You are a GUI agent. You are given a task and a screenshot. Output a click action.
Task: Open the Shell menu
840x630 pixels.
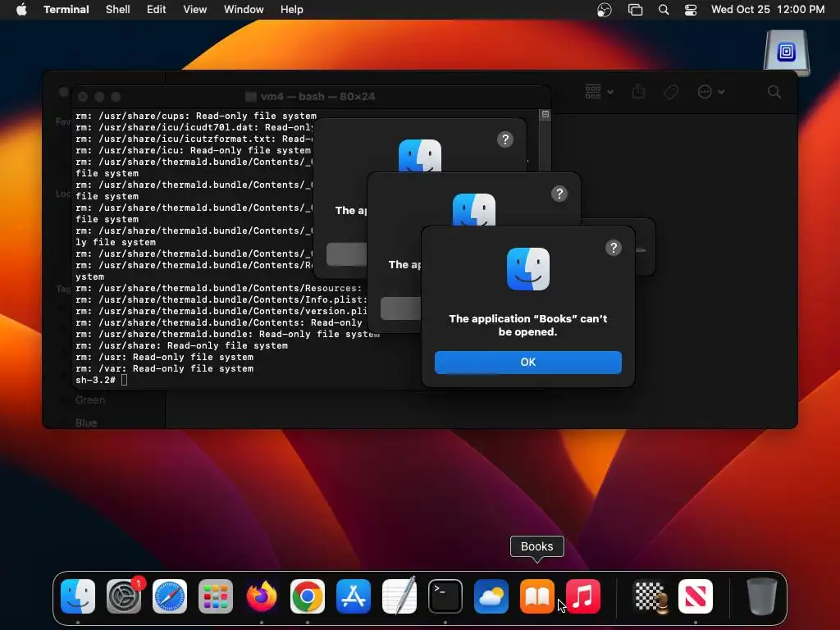pyautogui.click(x=118, y=10)
